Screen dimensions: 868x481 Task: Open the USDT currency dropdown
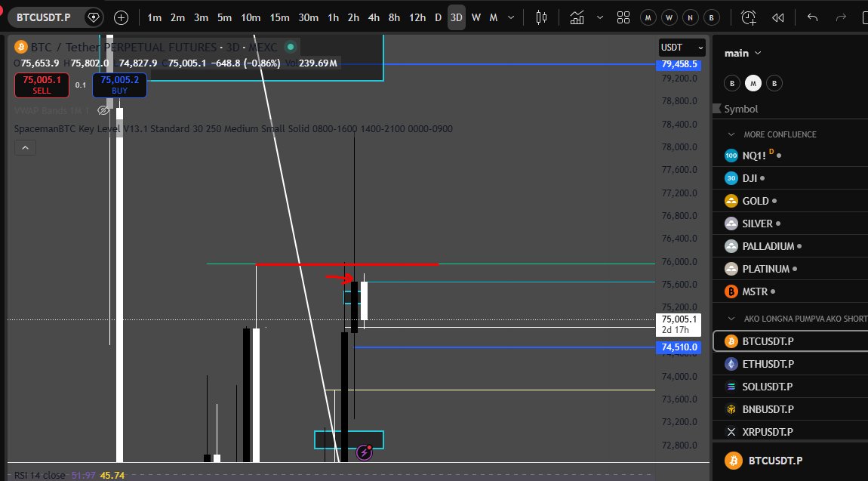[682, 48]
